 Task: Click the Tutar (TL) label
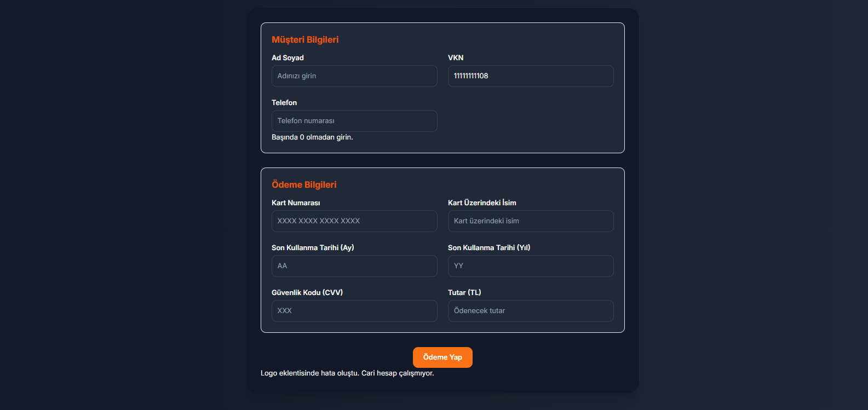tap(464, 293)
